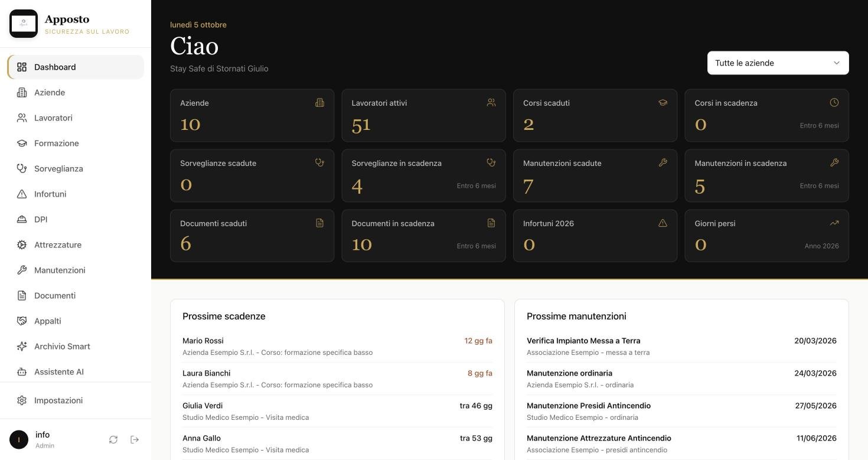Navigate to Lavoratori in sidebar

tap(76, 118)
